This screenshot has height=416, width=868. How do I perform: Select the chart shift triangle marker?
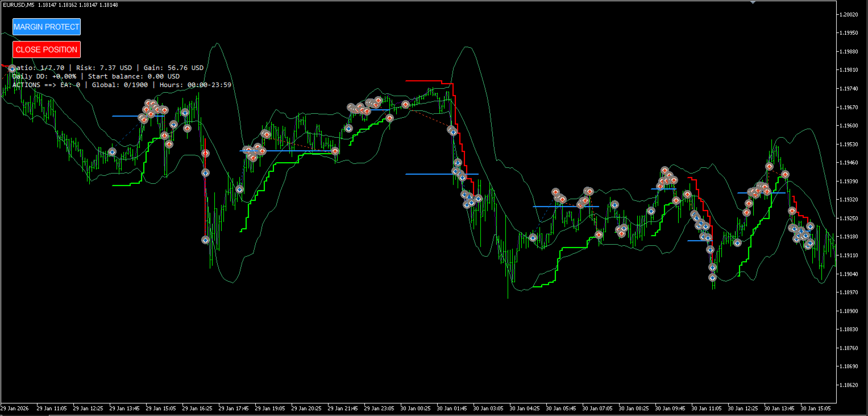tap(753, 2)
